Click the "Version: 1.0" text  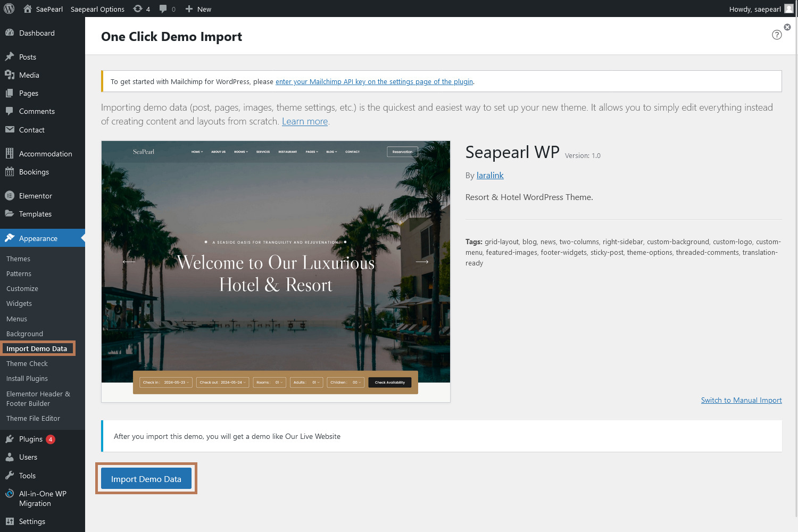pos(583,156)
